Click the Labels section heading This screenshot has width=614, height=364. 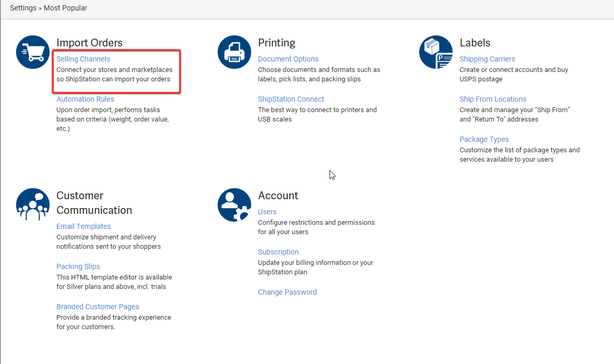pyautogui.click(x=475, y=43)
